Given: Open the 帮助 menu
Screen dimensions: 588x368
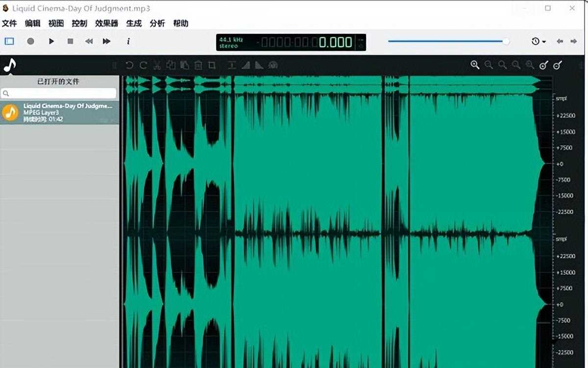Looking at the screenshot, I should [x=180, y=23].
